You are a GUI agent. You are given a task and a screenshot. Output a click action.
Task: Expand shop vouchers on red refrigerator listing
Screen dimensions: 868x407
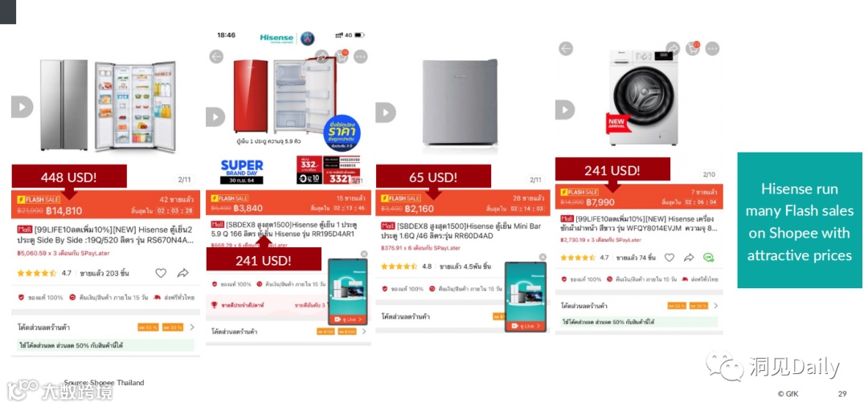289,332
